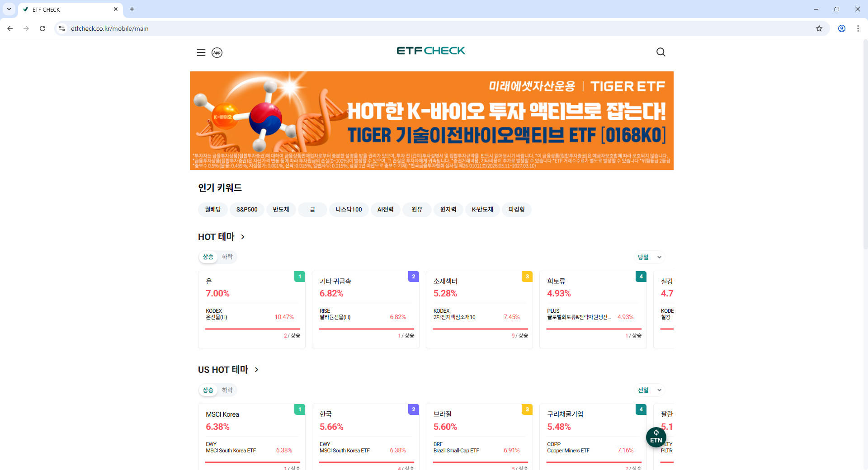Open the Chrome profile icon
The height and width of the screenshot is (470, 868).
842,28
